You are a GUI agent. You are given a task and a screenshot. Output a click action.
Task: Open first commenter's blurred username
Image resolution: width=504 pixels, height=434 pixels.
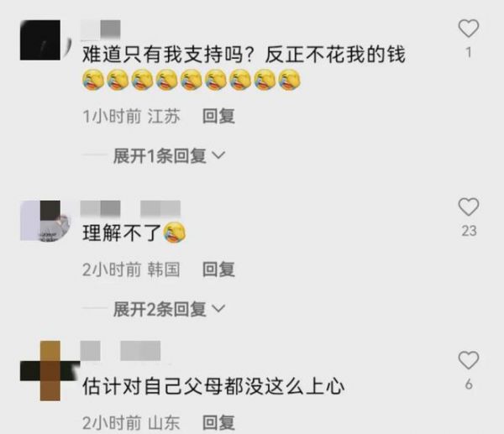(100, 29)
